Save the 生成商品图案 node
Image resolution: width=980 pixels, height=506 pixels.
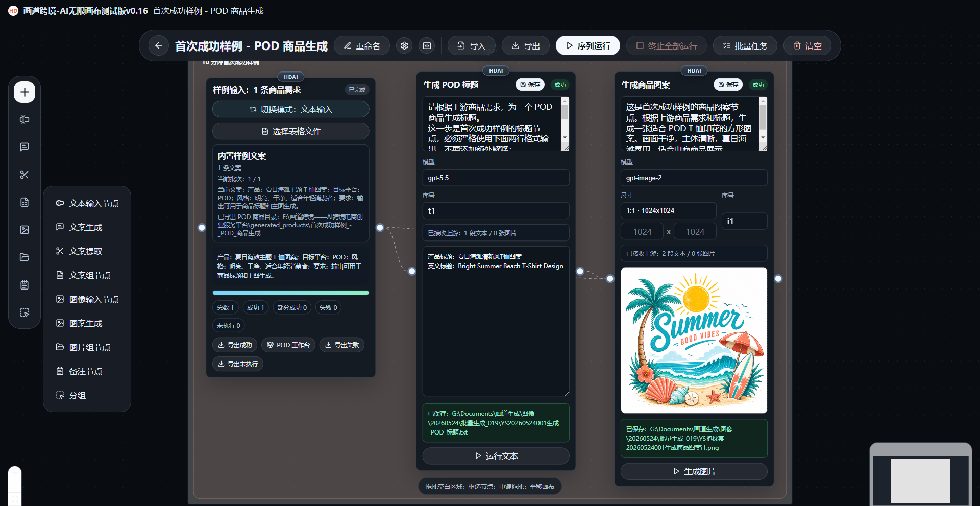(x=728, y=85)
